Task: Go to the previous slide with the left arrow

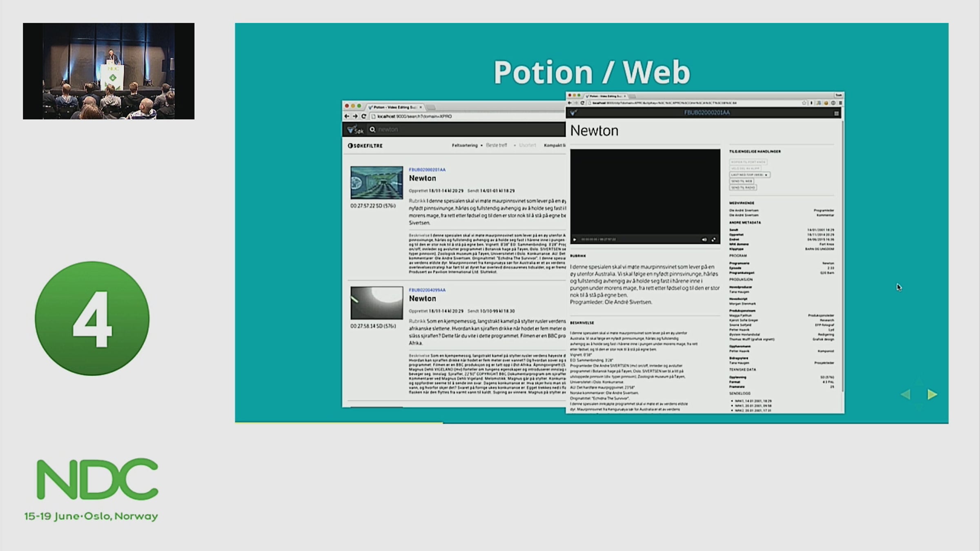Action: pos(906,394)
